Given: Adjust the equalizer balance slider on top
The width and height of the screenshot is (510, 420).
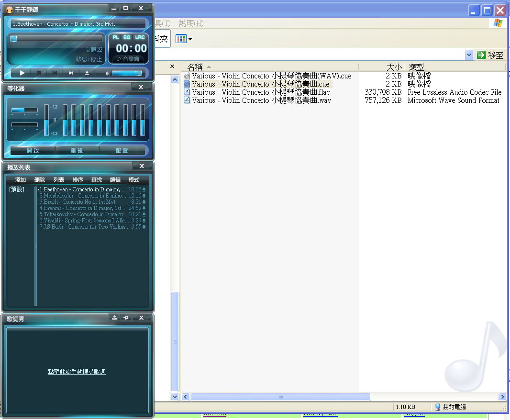Looking at the screenshot, I should click(24, 110).
